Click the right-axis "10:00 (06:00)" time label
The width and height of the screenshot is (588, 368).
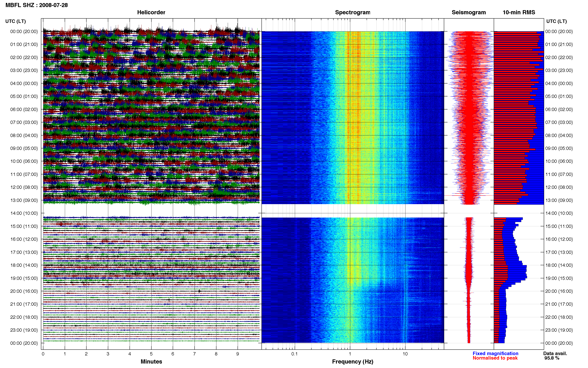pyautogui.click(x=559, y=161)
